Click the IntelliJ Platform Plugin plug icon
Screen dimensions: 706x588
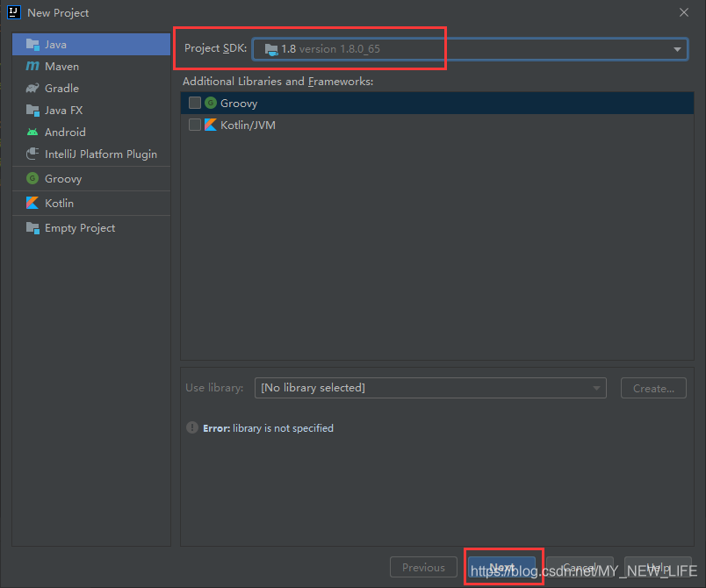[x=32, y=154]
